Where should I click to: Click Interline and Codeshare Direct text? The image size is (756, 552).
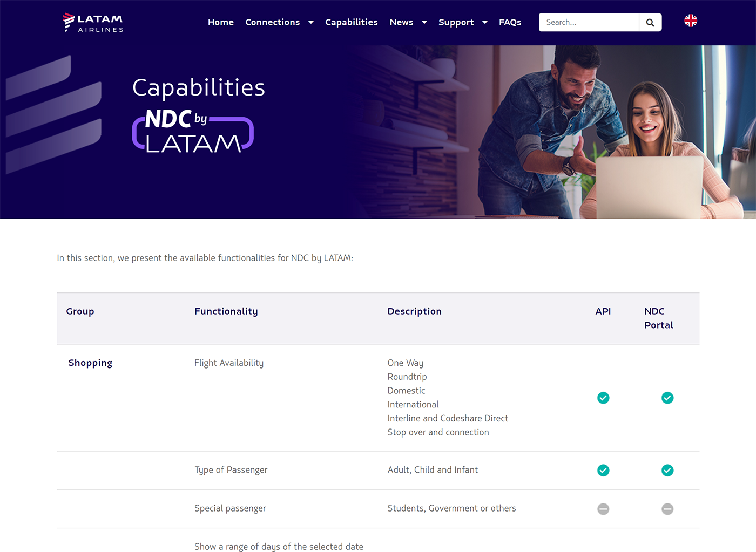448,418
